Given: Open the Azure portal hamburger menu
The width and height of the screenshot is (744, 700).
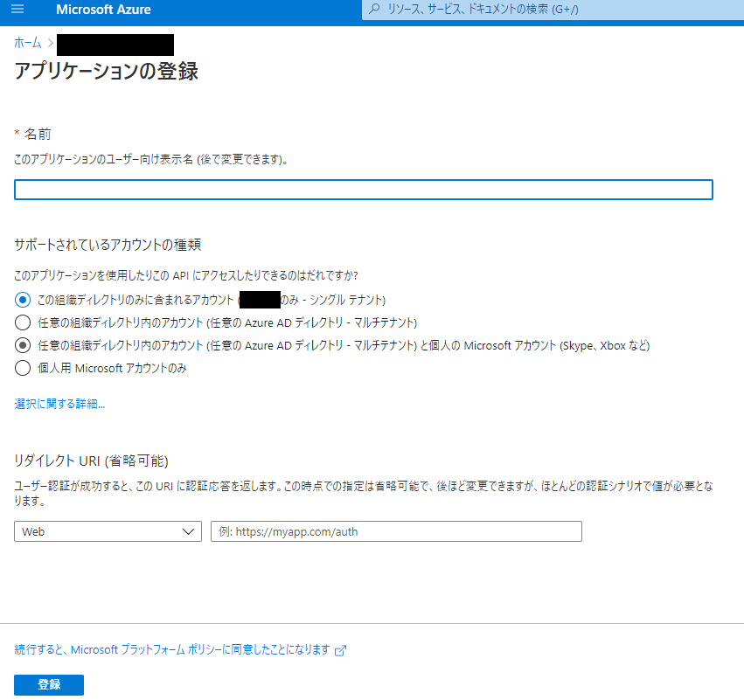Looking at the screenshot, I should click(x=17, y=10).
